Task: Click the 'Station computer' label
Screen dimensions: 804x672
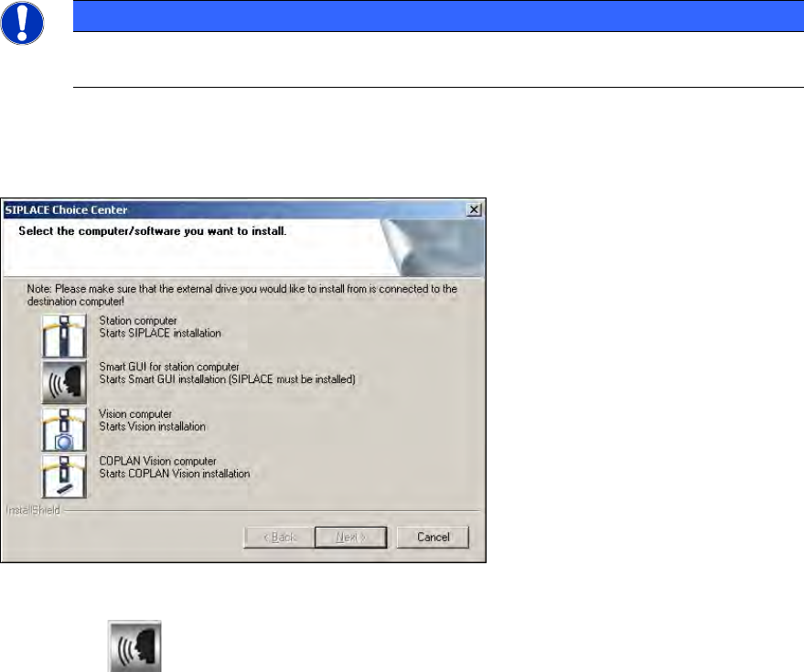Action: 138,320
